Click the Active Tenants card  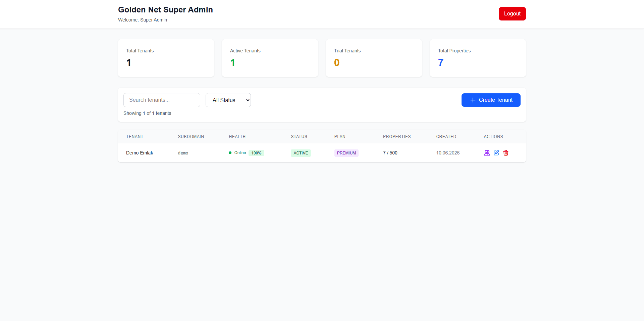[x=270, y=58]
